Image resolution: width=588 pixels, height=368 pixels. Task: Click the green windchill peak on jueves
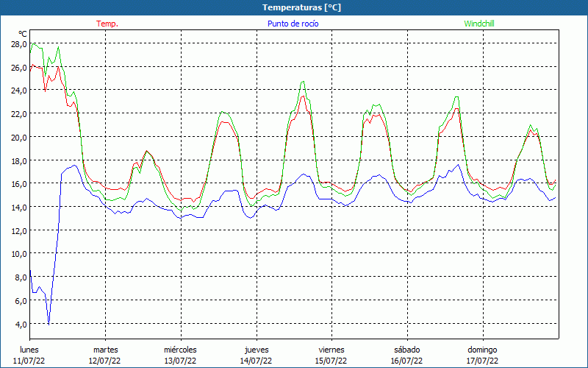[303, 82]
